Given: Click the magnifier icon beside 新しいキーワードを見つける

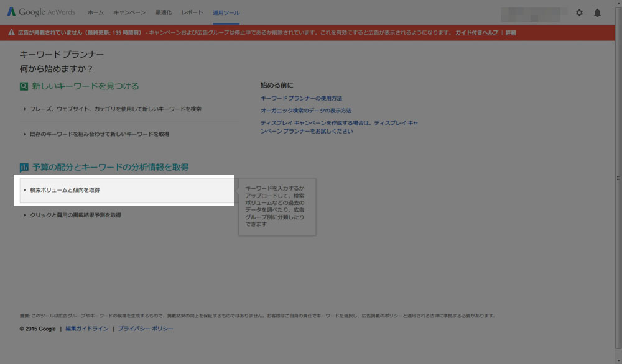Looking at the screenshot, I should [x=24, y=86].
